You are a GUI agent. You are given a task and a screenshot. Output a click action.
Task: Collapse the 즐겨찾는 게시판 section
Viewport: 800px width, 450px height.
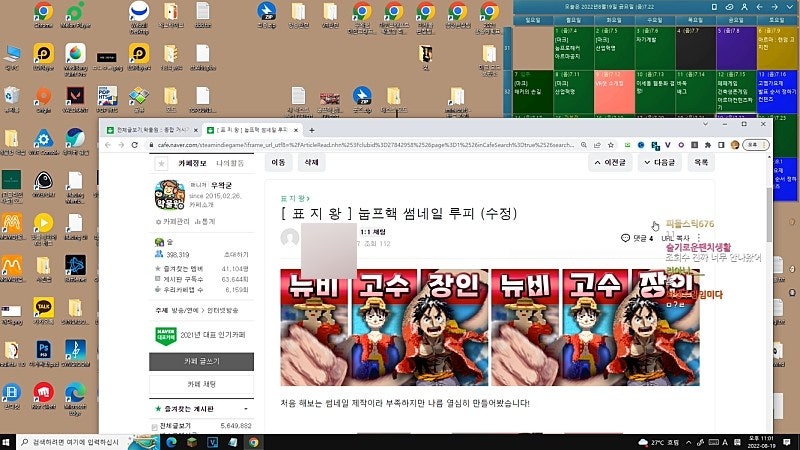pos(246,409)
